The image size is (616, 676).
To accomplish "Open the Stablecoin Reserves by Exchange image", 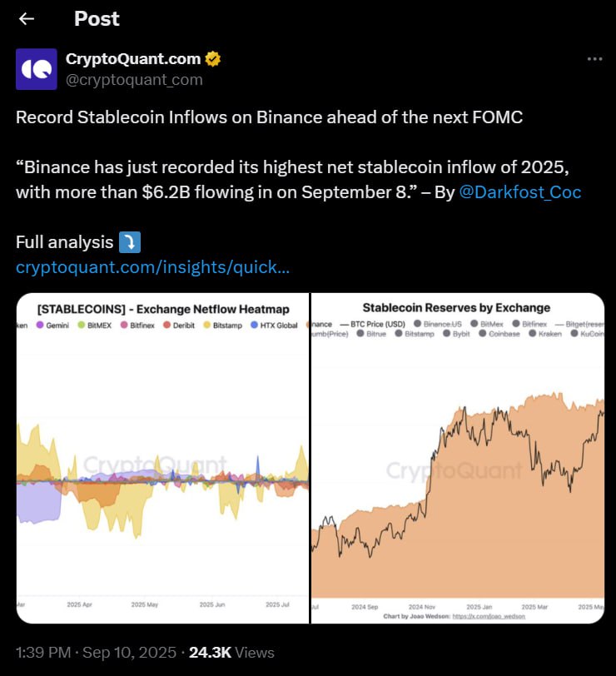I will coord(458,458).
